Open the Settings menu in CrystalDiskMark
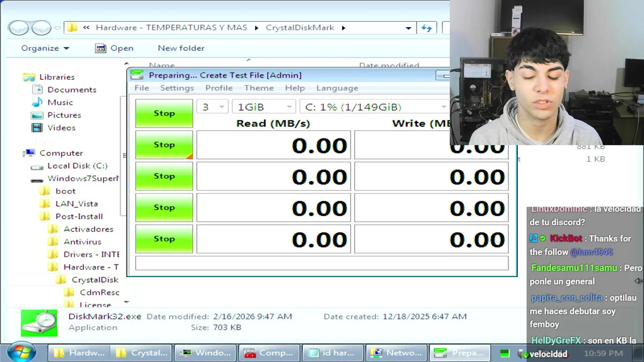 tap(177, 88)
